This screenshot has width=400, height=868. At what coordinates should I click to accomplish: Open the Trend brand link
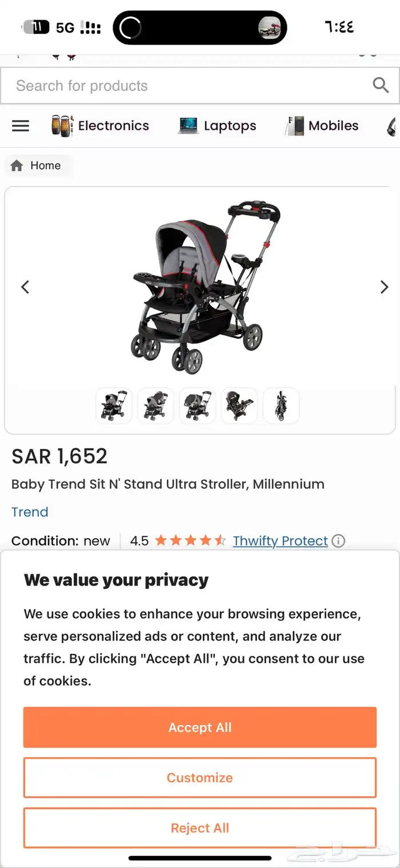tap(30, 512)
